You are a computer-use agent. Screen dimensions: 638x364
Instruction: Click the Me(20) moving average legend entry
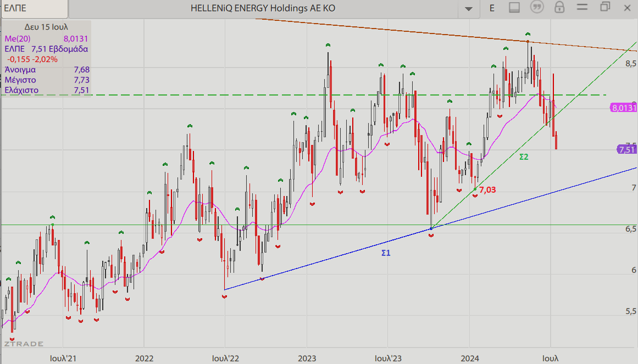18,38
